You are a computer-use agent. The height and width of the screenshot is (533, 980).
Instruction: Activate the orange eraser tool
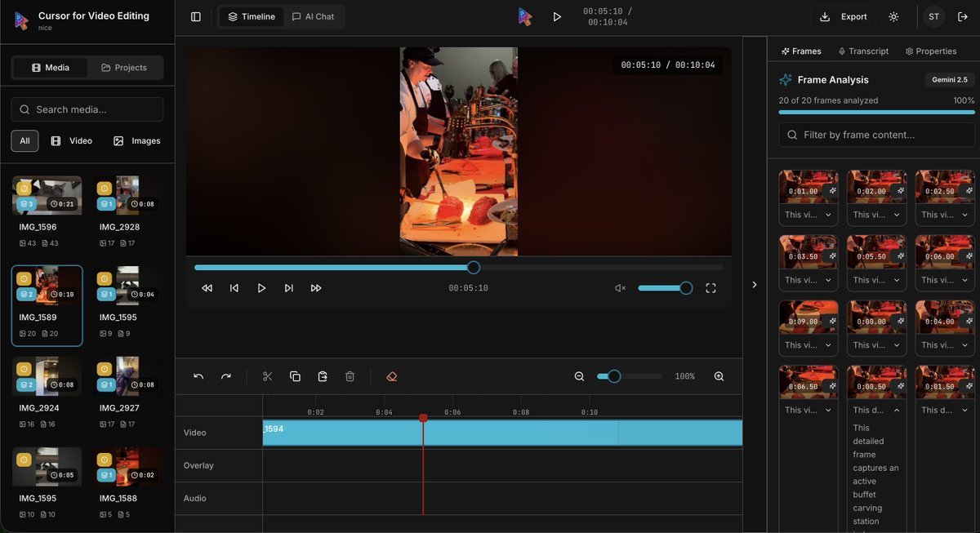391,376
